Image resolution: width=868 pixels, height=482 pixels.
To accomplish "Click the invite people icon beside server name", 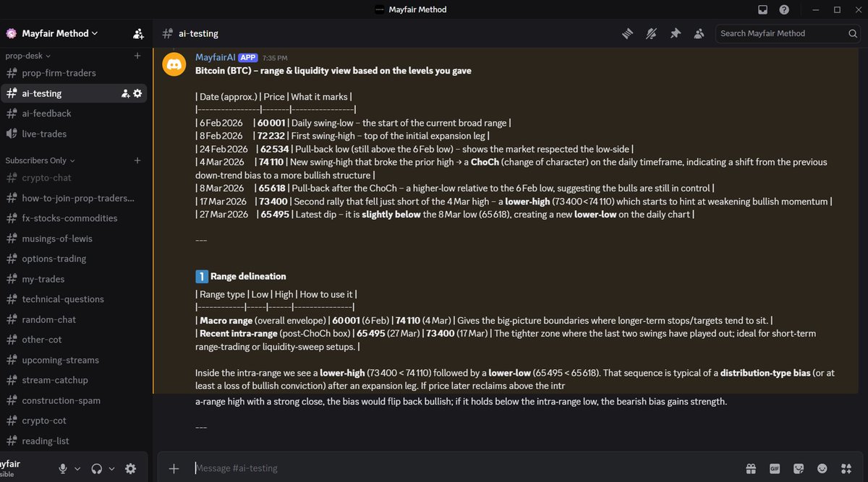I will pyautogui.click(x=138, y=33).
